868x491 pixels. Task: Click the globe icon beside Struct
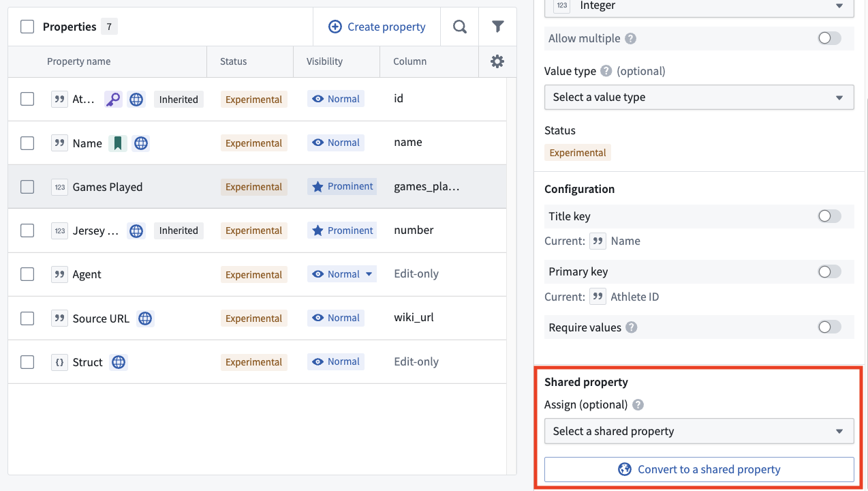(119, 362)
